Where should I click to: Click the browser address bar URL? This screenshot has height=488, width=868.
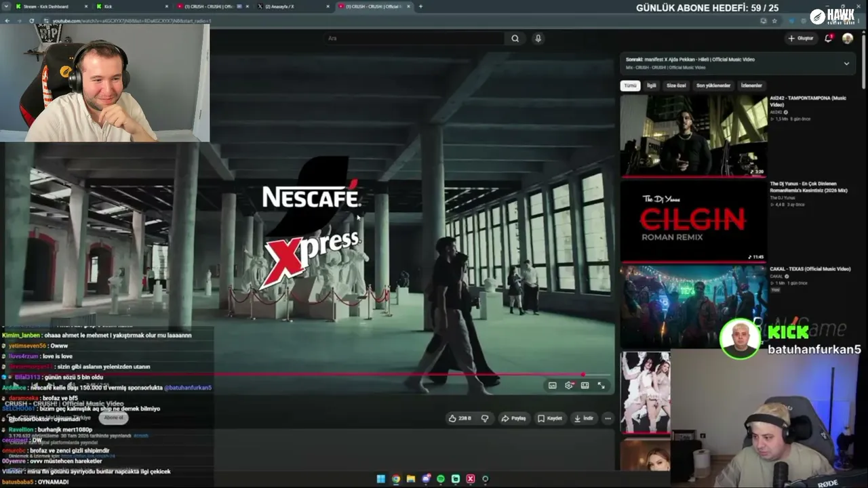(x=132, y=21)
